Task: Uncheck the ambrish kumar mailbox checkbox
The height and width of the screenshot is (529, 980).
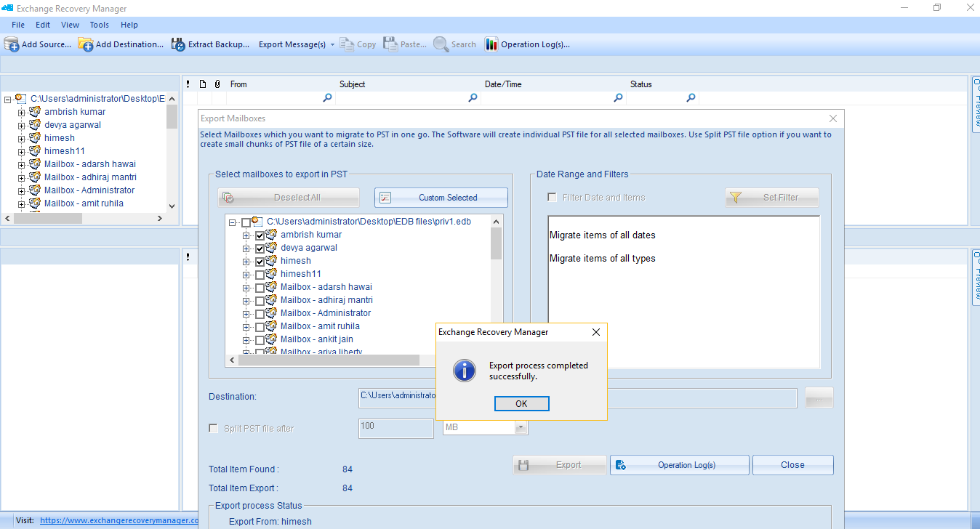Action: 260,235
